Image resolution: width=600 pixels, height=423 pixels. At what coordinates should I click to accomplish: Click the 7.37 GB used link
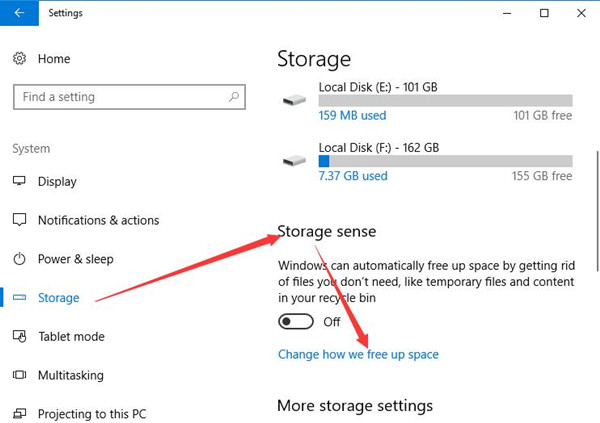(x=353, y=176)
